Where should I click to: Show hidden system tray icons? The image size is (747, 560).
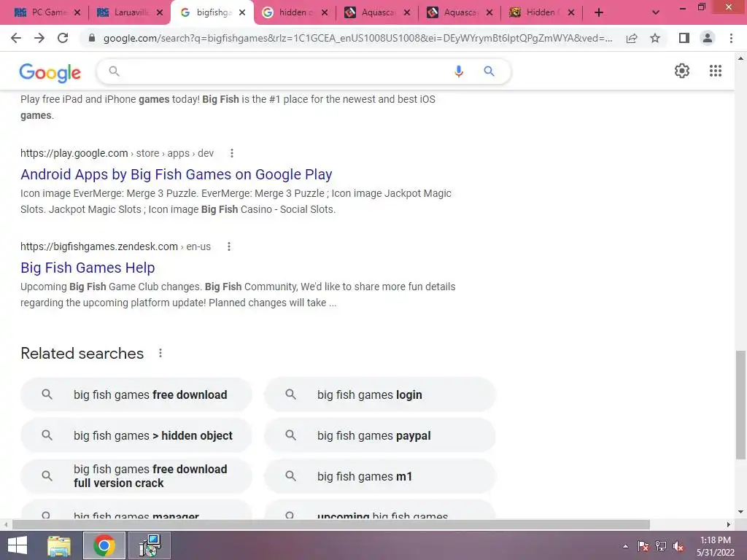coord(625,547)
